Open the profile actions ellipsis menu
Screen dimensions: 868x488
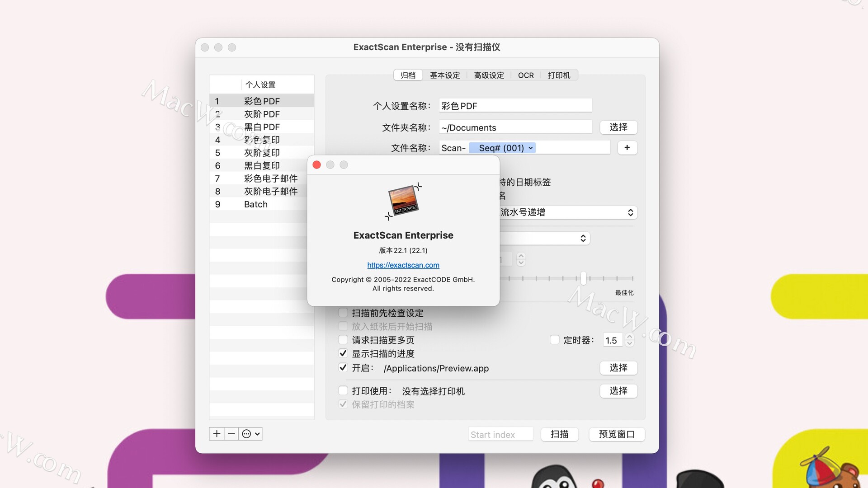(x=251, y=434)
